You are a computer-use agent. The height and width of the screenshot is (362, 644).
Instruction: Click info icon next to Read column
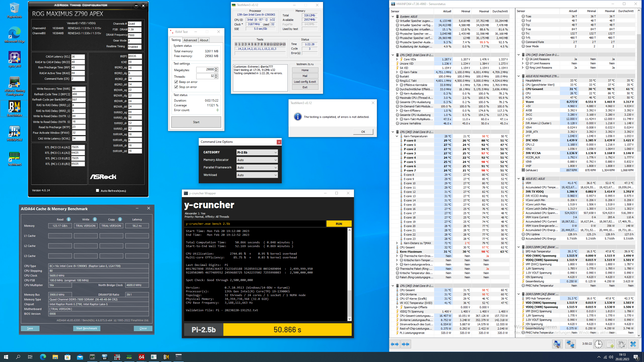[x=69, y=219]
